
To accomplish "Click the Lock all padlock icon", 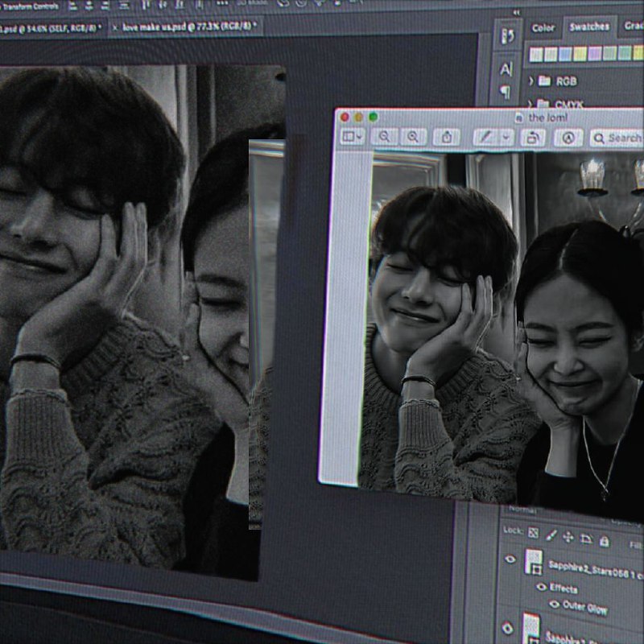I will click(605, 541).
